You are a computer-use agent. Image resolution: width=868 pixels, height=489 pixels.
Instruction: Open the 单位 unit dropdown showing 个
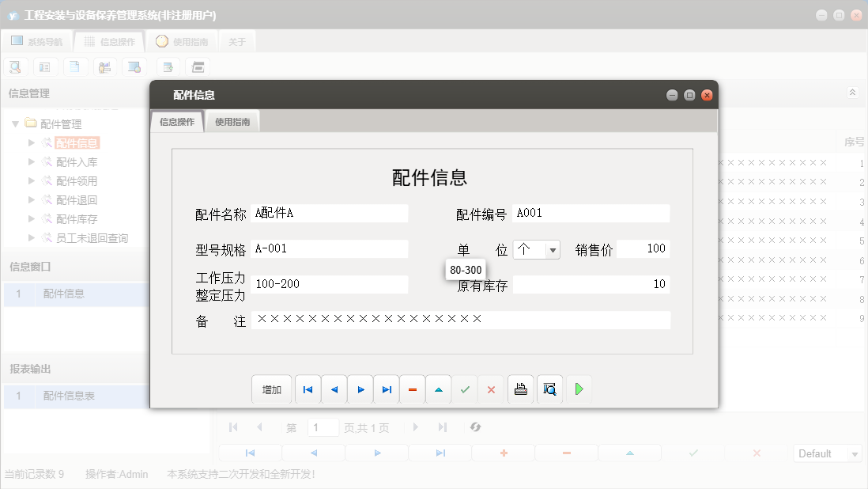(553, 248)
